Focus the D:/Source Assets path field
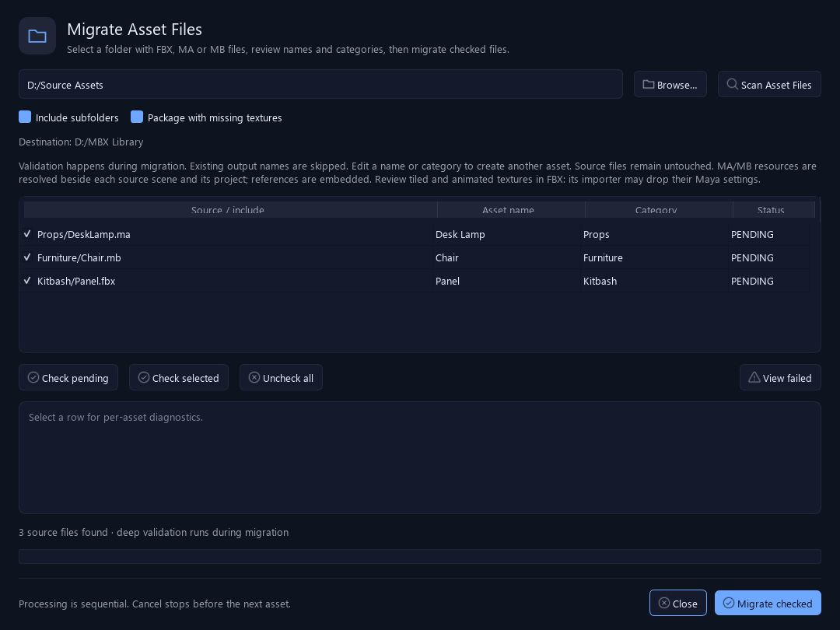The width and height of the screenshot is (840, 630). click(x=320, y=84)
